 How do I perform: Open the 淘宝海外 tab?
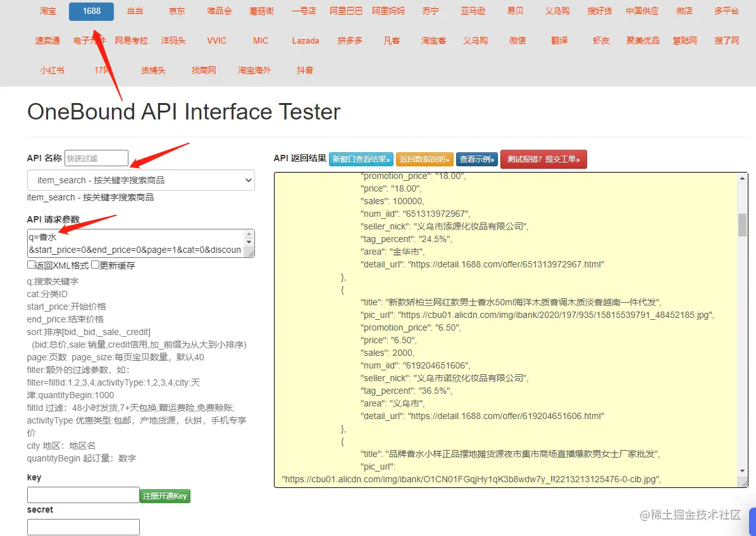pos(254,70)
